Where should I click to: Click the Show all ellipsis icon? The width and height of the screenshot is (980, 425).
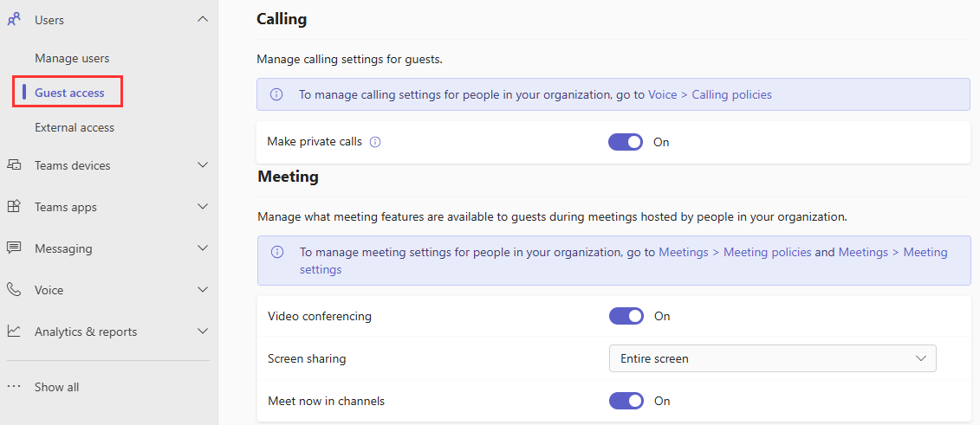coord(14,387)
